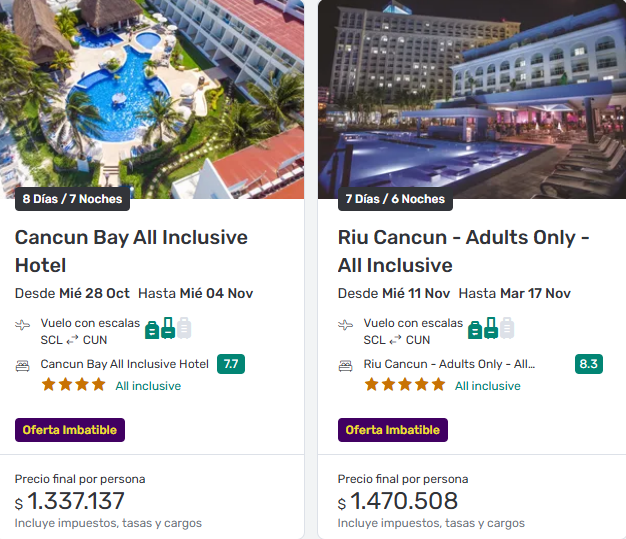Click the 7.7 score badge
This screenshot has height=539, width=626.
point(231,364)
